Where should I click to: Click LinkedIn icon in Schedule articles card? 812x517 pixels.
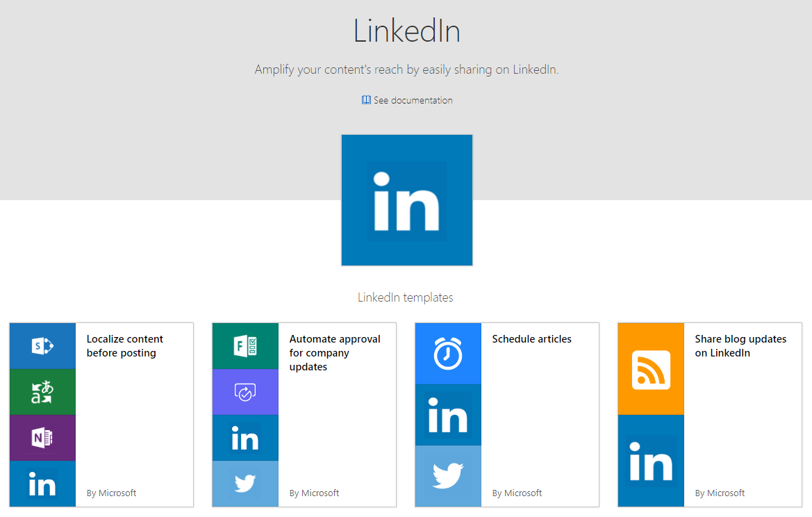448,415
